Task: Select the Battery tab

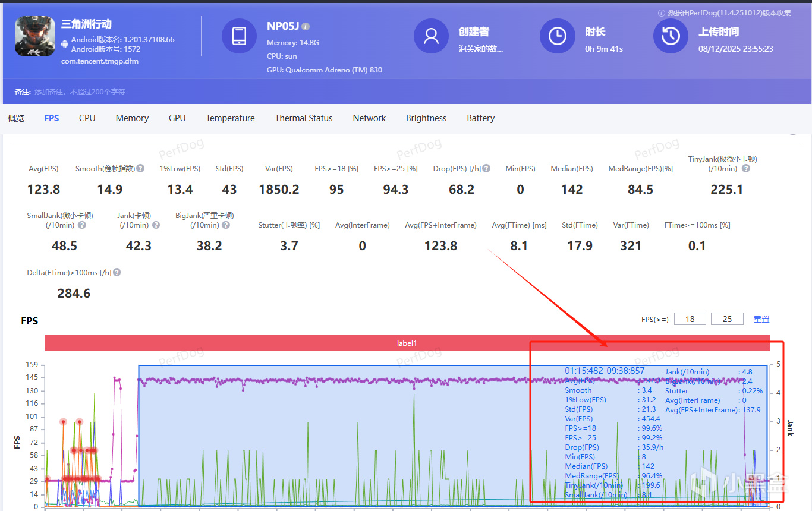Action: tap(480, 118)
